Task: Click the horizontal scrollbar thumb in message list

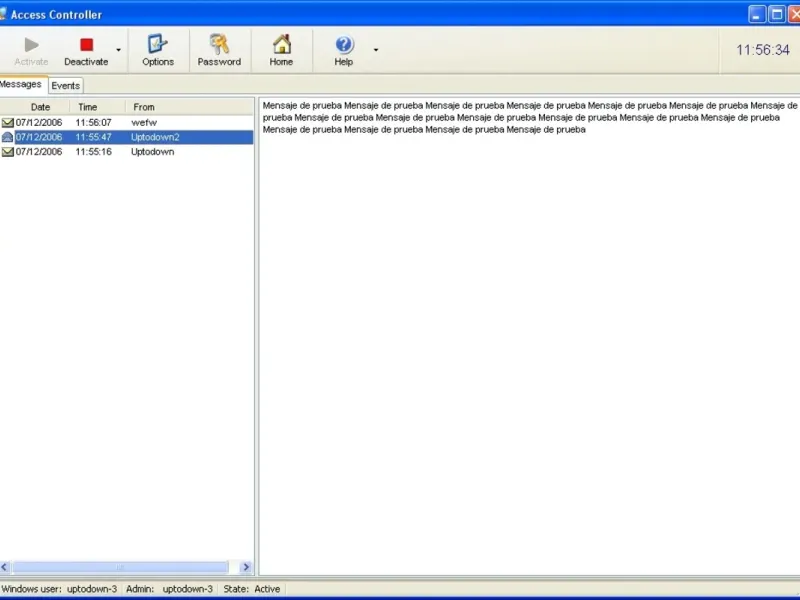Action: (x=120, y=567)
